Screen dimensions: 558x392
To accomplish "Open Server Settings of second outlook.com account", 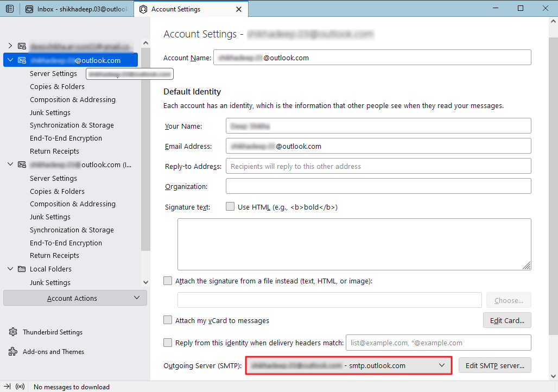I will [x=53, y=178].
